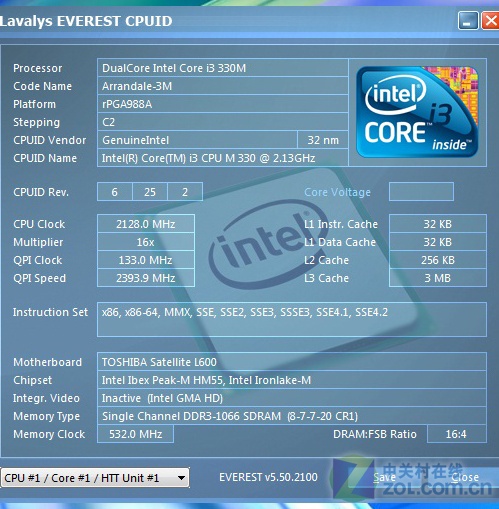Open the CPU #1 / Core #1 dropdown arrow

(x=181, y=478)
